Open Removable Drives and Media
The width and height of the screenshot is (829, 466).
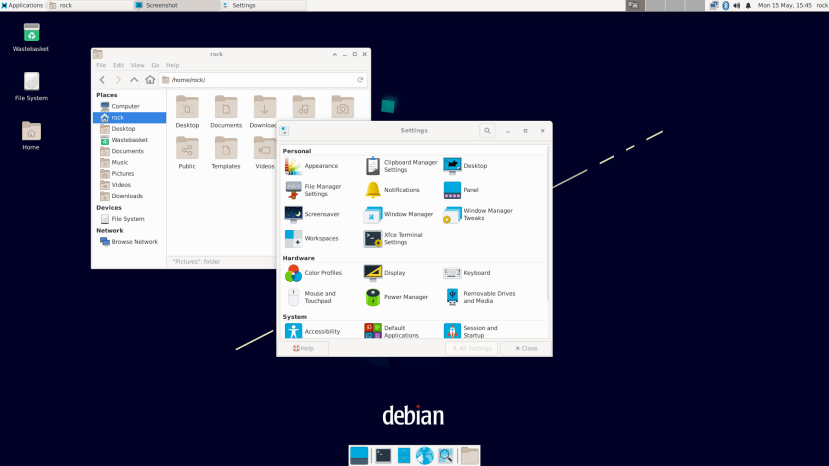pyautogui.click(x=480, y=297)
